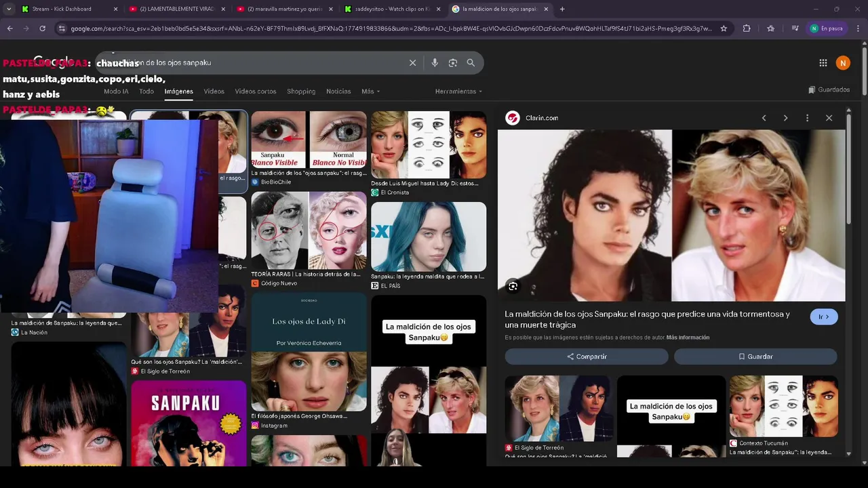This screenshot has height=488, width=868.
Task: Open related Contexto Tucumán image in panel
Action: (x=783, y=406)
